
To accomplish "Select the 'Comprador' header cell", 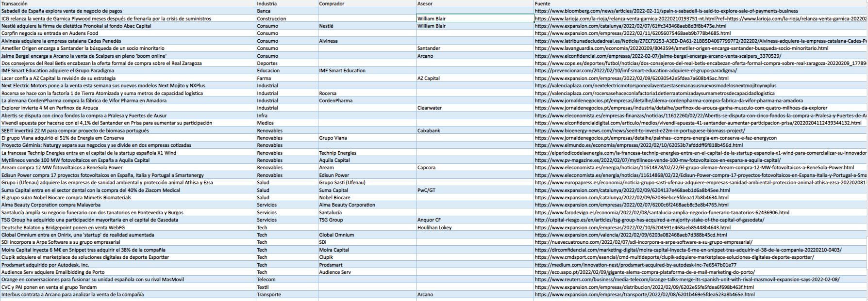I will pyautogui.click(x=367, y=3).
